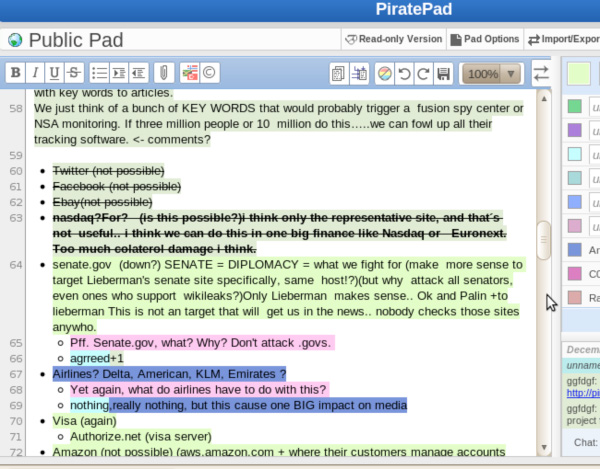The image size is (600, 469).
Task: Open Read-only Version
Action: (x=393, y=39)
